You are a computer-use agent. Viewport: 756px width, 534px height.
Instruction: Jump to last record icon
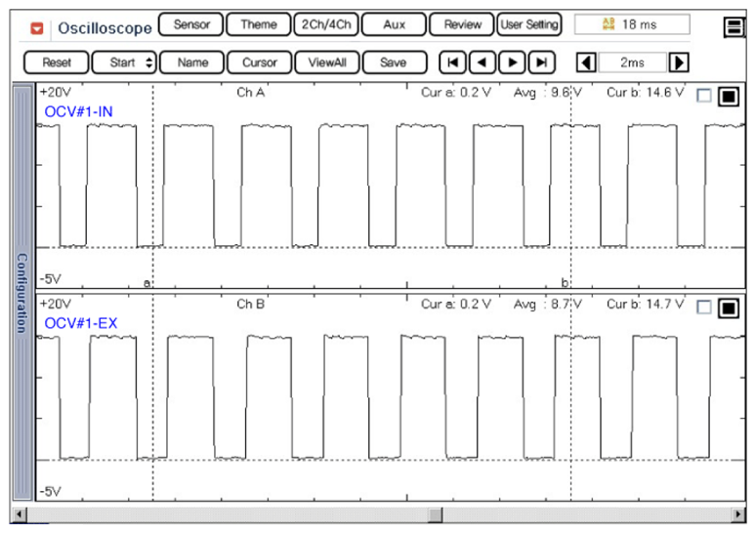coord(541,62)
